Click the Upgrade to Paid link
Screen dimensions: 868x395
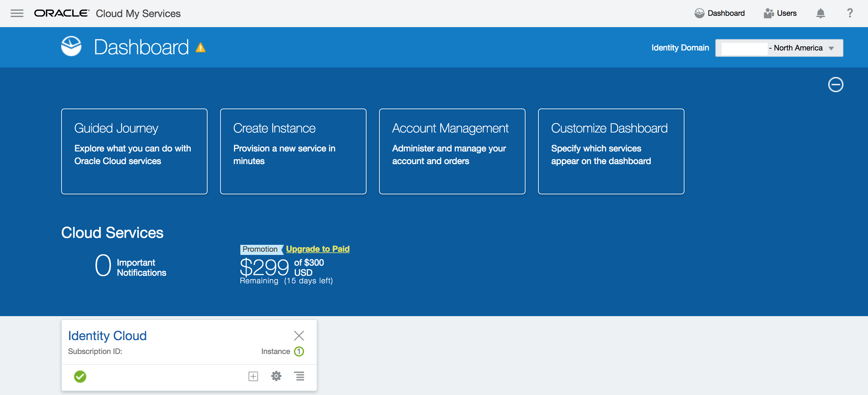click(317, 249)
